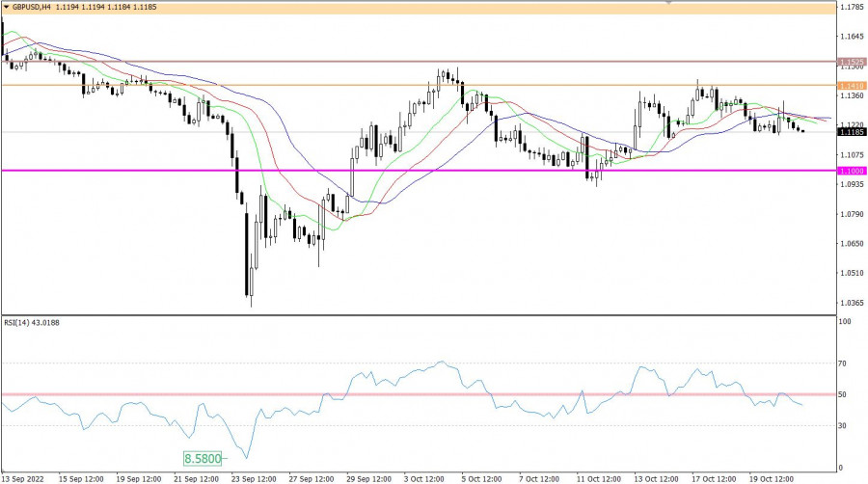Click the 1.1525 price level label
The image size is (868, 484).
[x=850, y=62]
